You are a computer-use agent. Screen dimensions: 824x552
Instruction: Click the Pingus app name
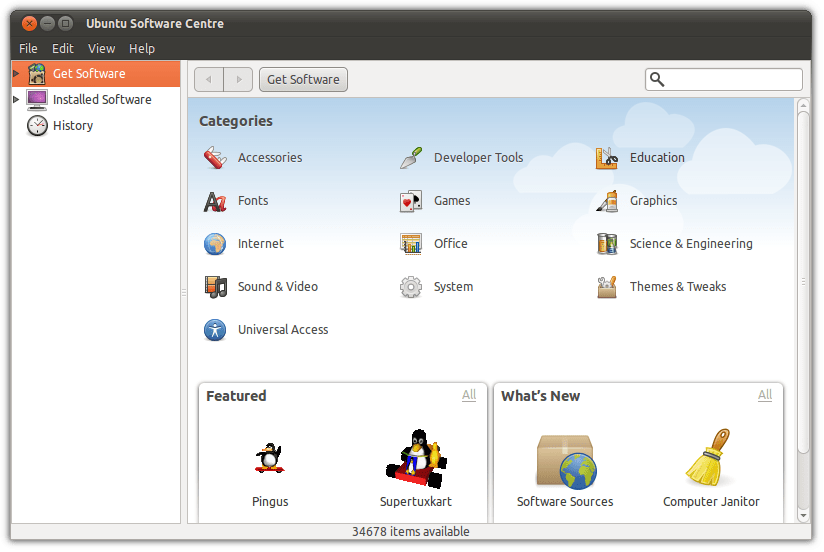(x=270, y=502)
